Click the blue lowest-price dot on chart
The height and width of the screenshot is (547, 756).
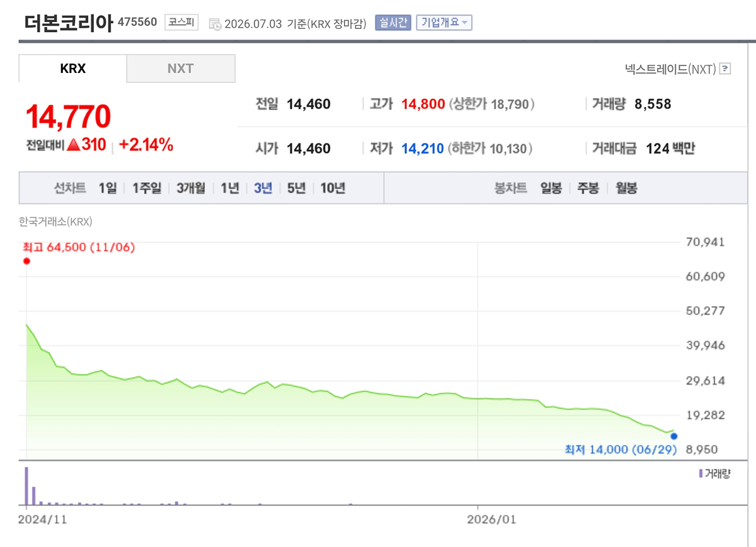tap(674, 436)
